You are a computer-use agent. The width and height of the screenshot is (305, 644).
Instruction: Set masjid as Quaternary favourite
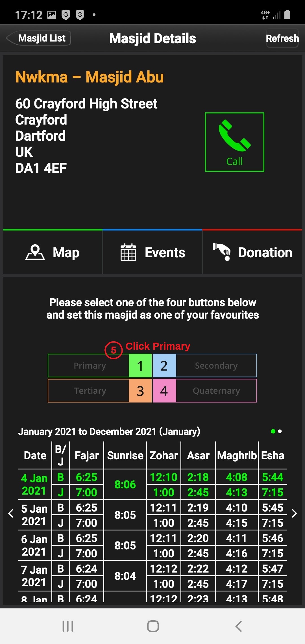coord(216,391)
